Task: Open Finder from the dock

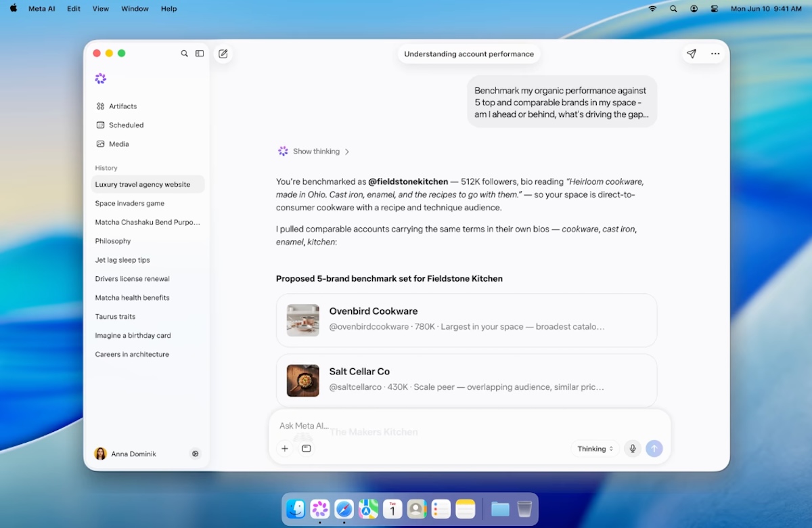Action: pos(296,509)
